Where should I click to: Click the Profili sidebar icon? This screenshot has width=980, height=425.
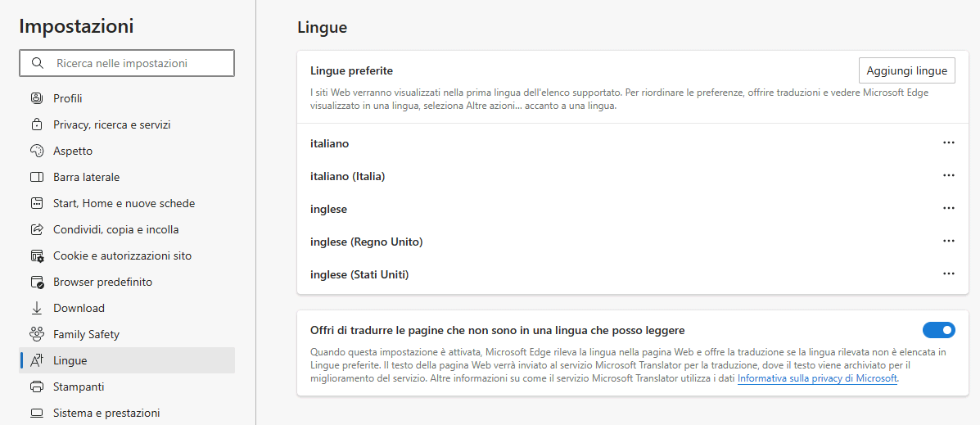[x=36, y=98]
